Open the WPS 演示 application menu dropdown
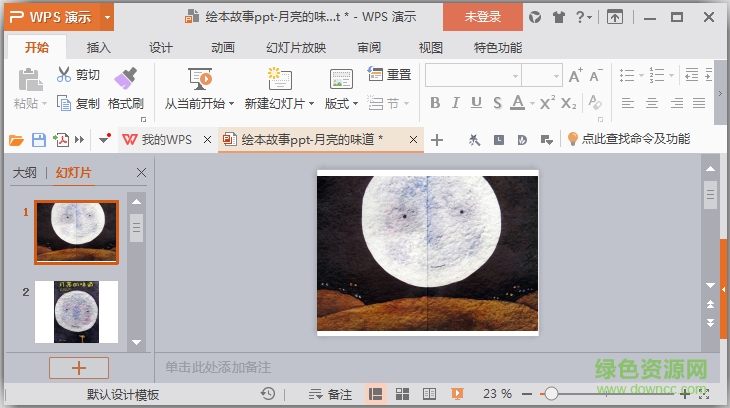The image size is (730, 408). click(x=106, y=17)
